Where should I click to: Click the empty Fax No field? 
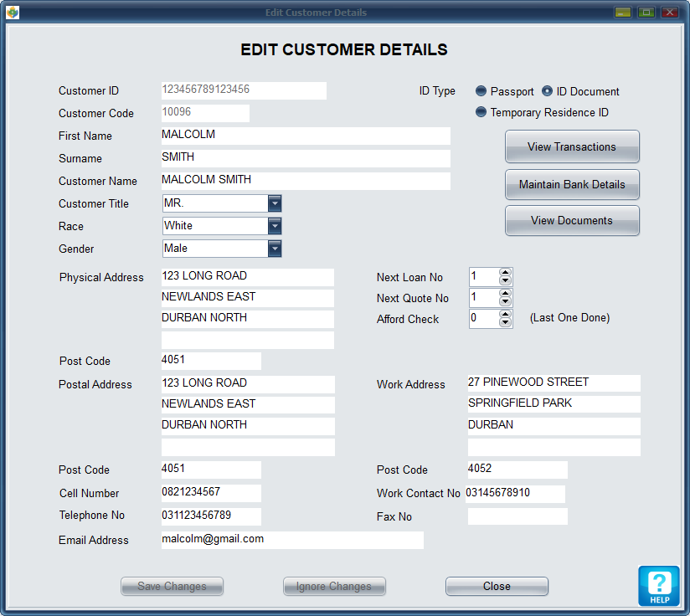517,516
